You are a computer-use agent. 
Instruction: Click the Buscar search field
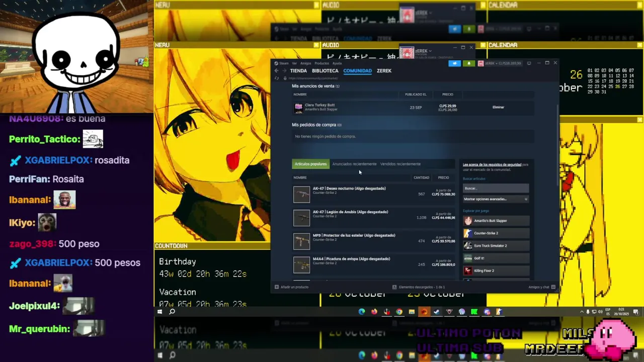click(496, 188)
